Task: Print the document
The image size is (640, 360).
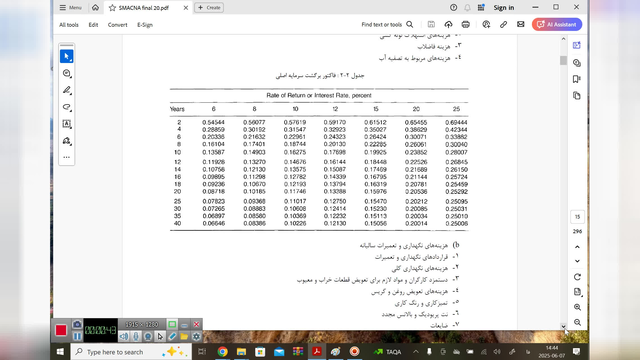Action: point(465,24)
